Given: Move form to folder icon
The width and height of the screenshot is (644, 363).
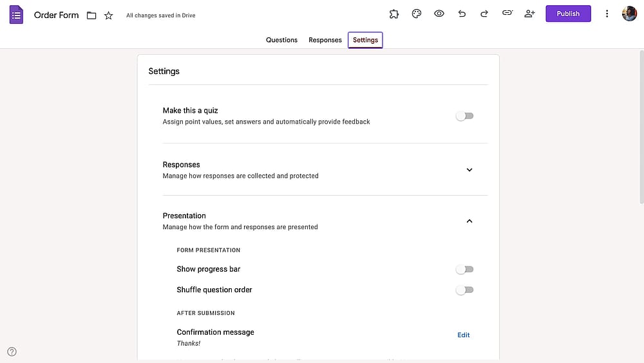Looking at the screenshot, I should 91,15.
